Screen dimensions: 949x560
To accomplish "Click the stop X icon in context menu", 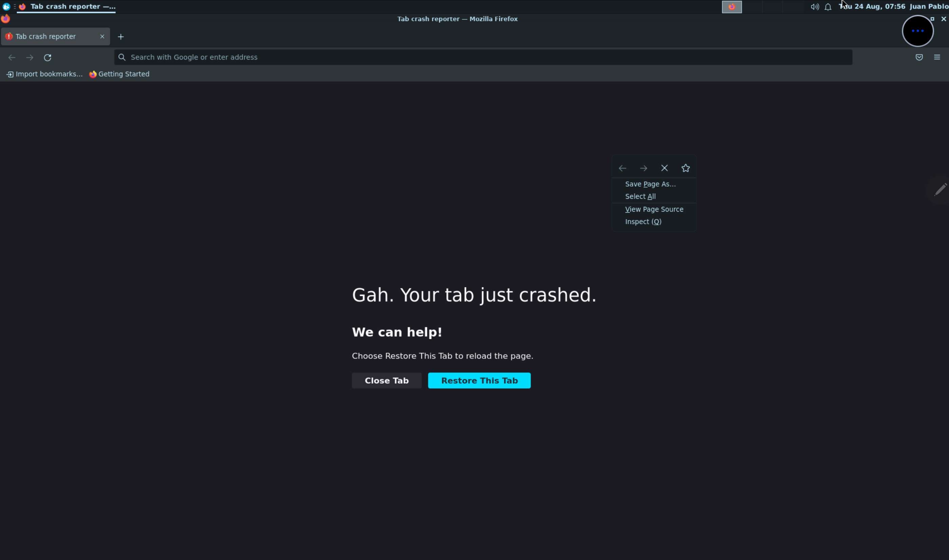I will pyautogui.click(x=664, y=168).
